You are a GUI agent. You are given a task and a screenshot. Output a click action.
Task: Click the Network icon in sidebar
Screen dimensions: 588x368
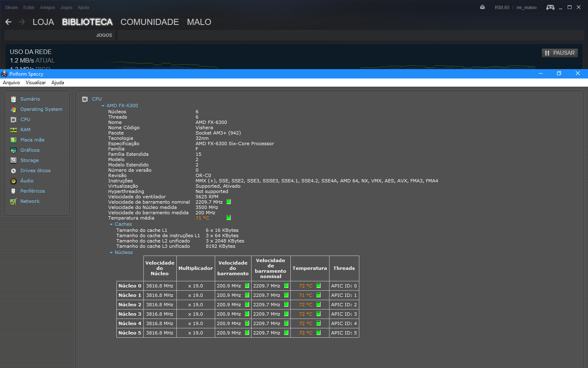pos(13,201)
